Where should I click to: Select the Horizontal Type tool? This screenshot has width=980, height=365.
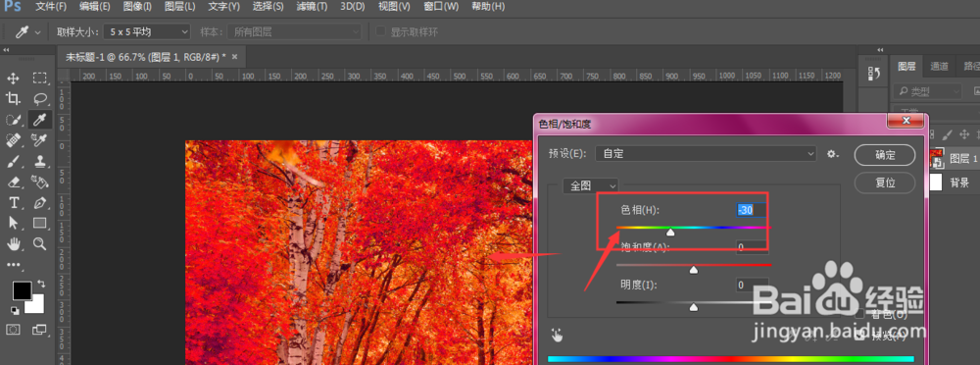[13, 203]
